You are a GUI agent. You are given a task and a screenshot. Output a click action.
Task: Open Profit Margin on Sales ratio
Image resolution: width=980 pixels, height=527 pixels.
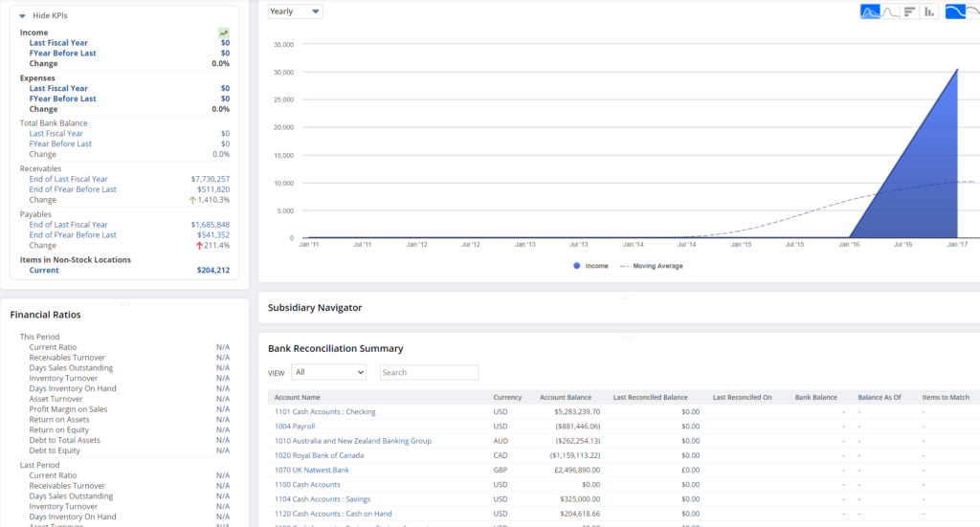[x=68, y=409]
